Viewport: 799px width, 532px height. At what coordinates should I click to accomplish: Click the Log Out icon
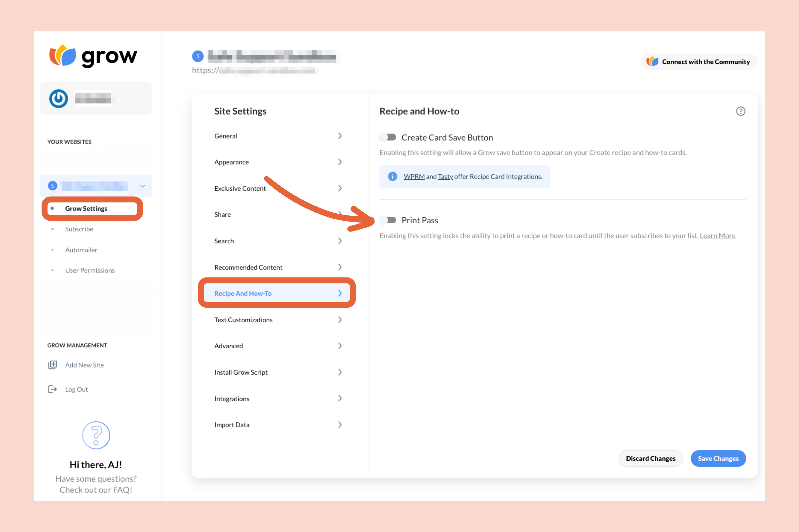coord(53,389)
